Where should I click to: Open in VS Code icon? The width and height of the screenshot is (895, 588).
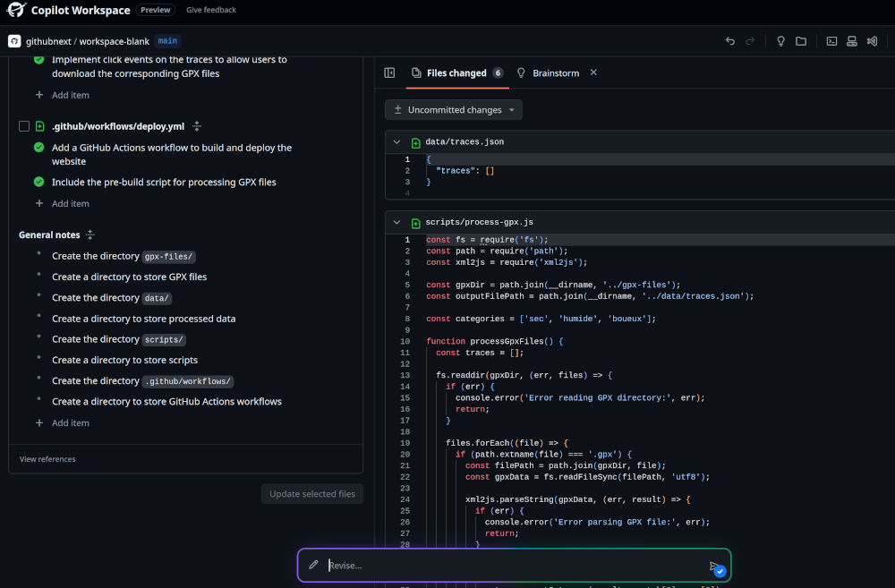pos(872,41)
